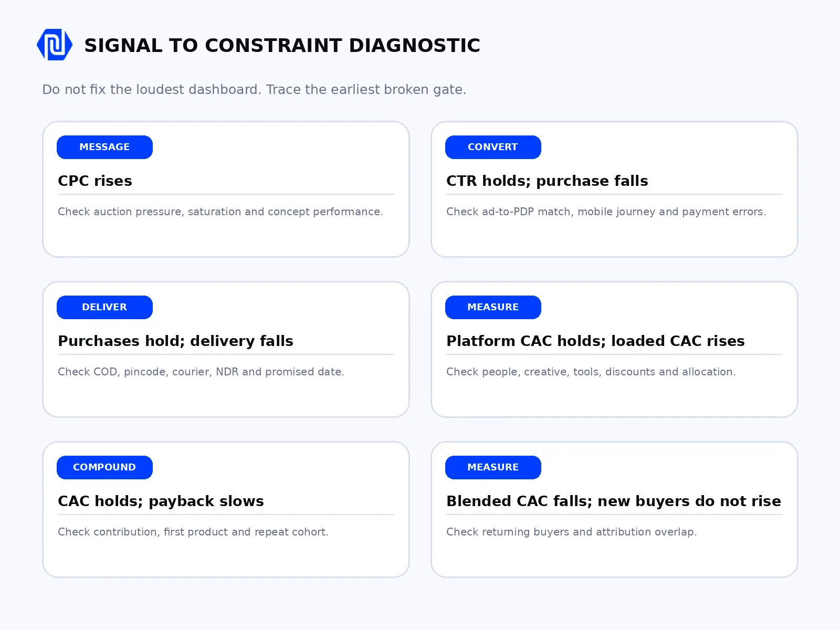Click the DELIVER badge
840x630 pixels.
click(104, 307)
